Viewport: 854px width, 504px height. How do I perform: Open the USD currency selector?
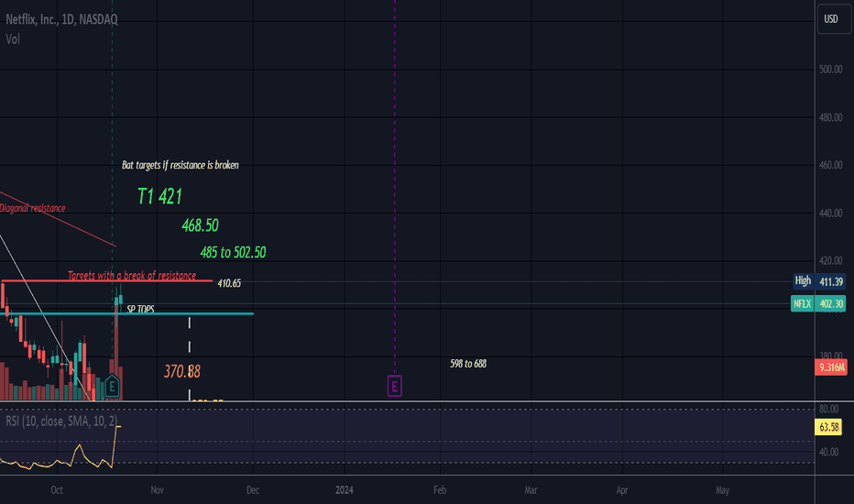click(x=833, y=19)
